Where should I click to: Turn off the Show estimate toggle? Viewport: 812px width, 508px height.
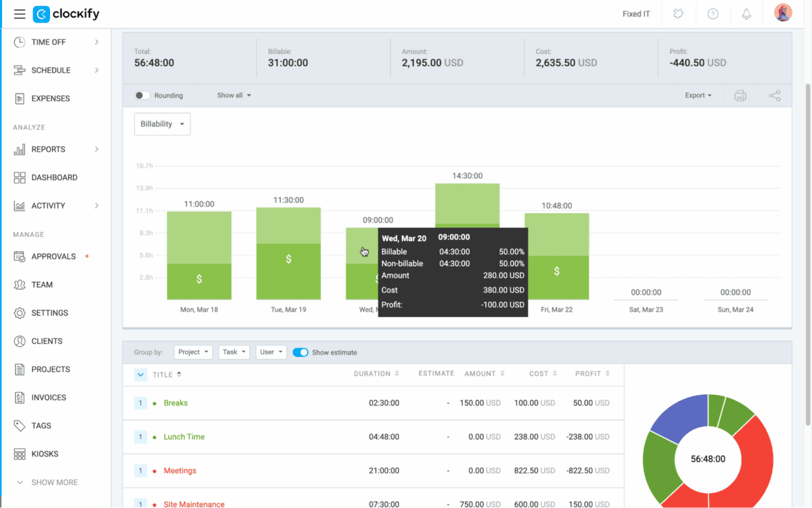(300, 352)
